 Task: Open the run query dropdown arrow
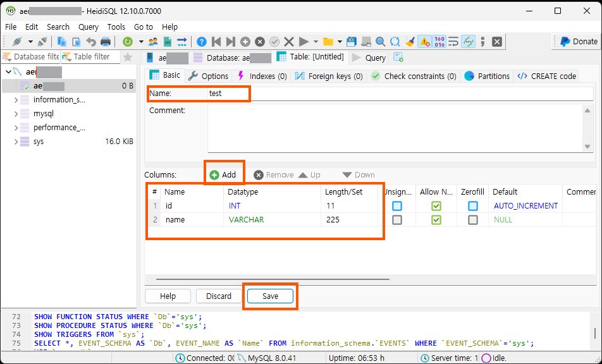316,42
